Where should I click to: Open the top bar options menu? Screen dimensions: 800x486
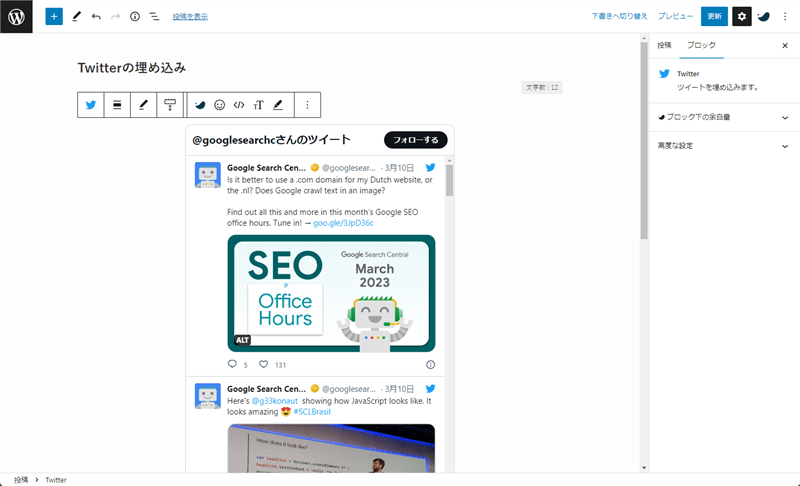click(785, 16)
